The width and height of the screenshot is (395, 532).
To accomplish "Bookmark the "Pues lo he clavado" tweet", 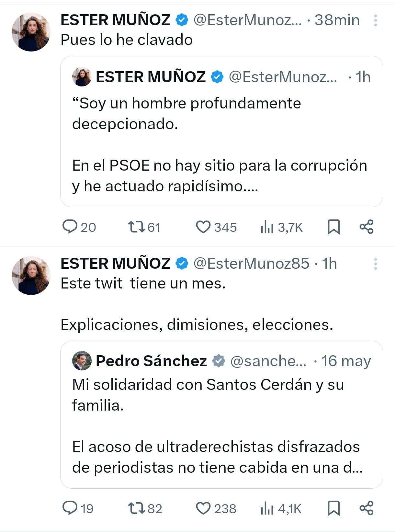I will 333,227.
